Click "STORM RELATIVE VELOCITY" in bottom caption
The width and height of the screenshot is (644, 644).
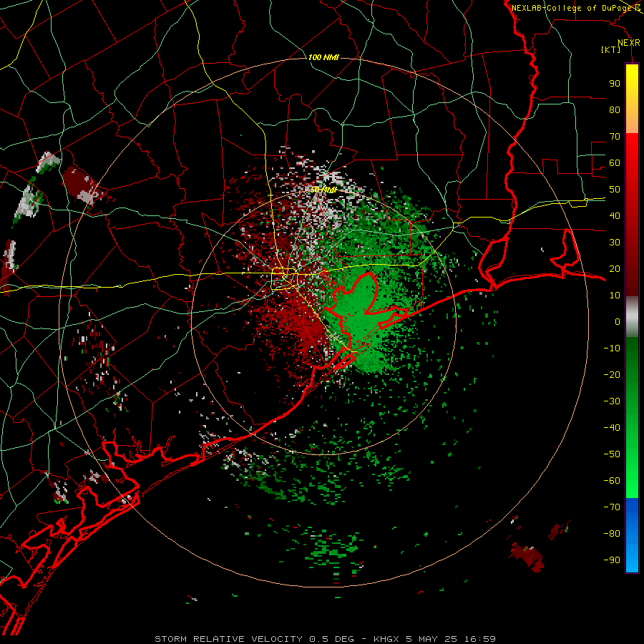click(228, 639)
